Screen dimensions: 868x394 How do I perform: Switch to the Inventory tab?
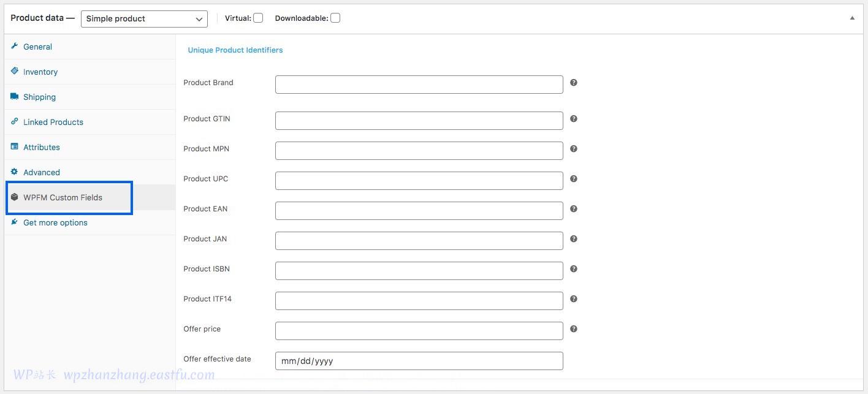[89, 72]
